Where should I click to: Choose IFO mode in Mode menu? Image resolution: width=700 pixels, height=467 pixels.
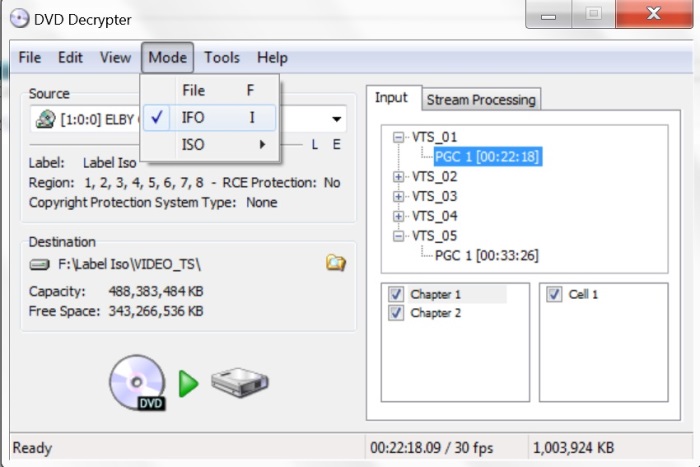(209, 118)
